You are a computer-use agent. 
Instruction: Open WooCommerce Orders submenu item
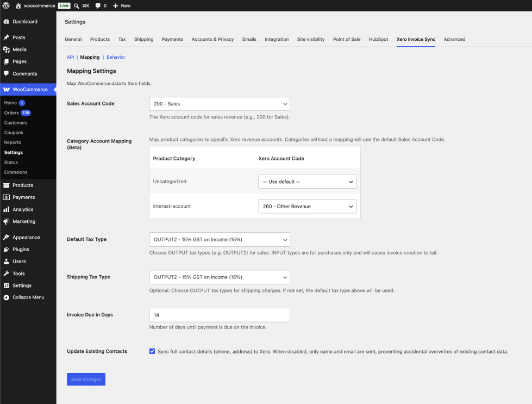click(x=11, y=113)
